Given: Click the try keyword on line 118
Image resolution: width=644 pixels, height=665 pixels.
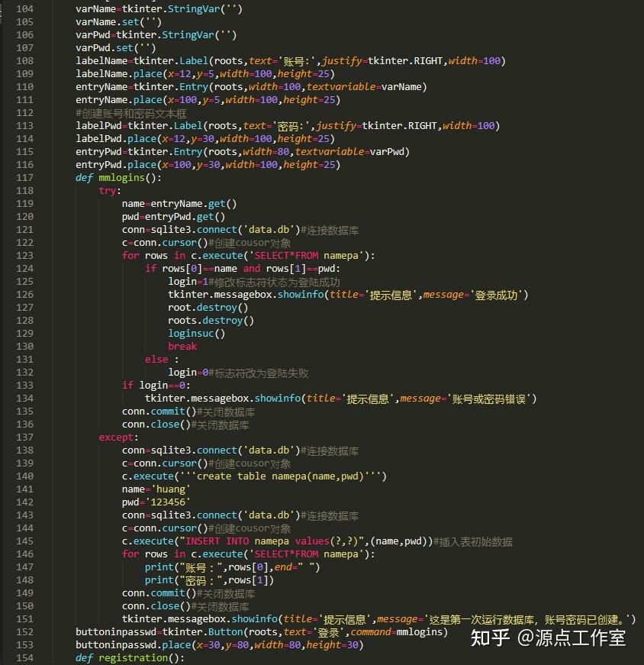Looking at the screenshot, I should coord(107,190).
